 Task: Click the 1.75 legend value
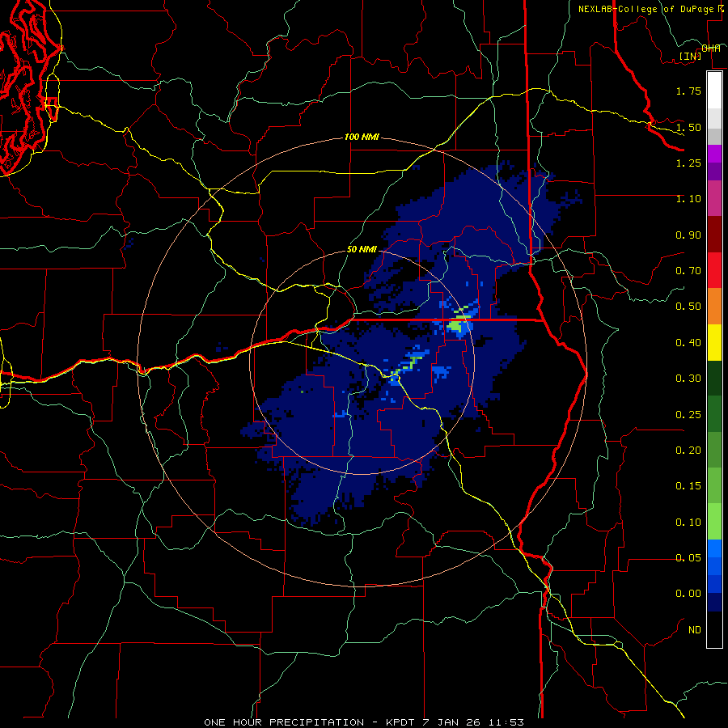pyautogui.click(x=688, y=91)
